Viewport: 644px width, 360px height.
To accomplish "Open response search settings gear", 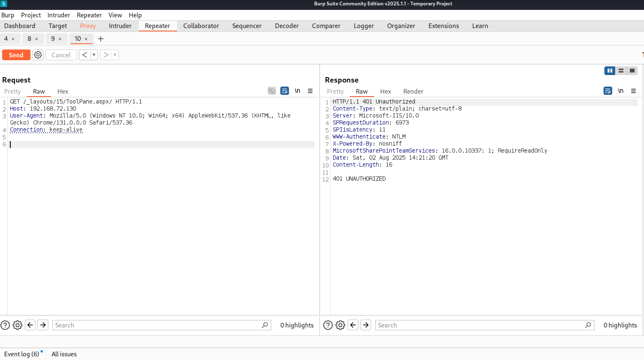I will [340, 325].
